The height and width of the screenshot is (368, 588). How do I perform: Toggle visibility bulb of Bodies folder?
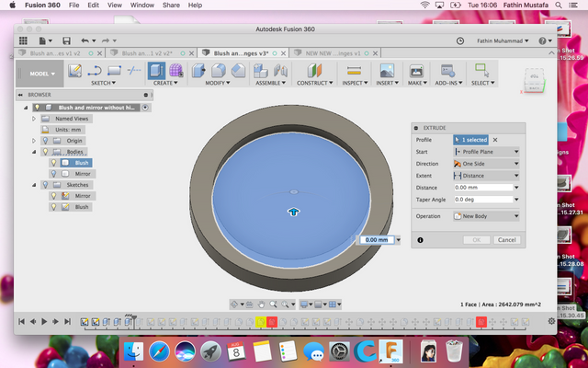click(45, 152)
